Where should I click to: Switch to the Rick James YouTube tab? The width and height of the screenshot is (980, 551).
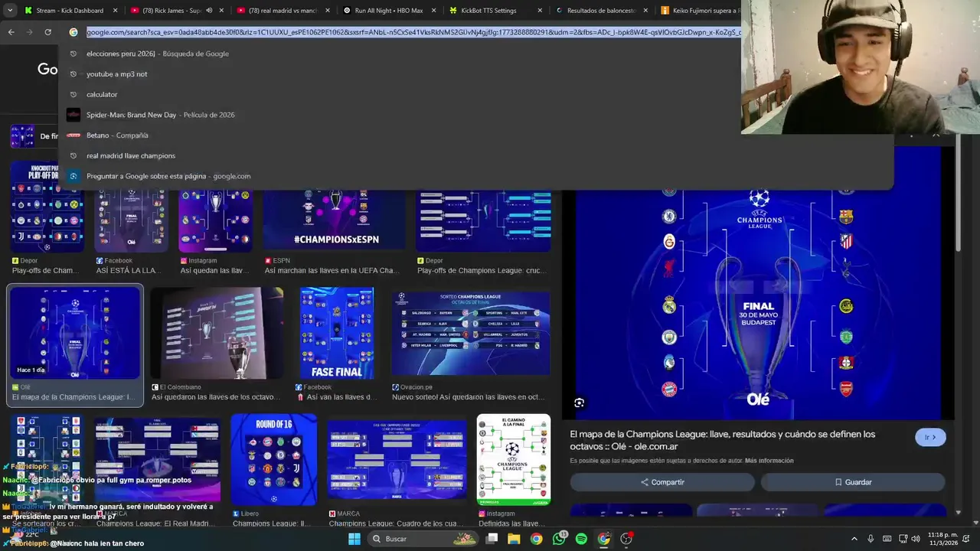(177, 11)
